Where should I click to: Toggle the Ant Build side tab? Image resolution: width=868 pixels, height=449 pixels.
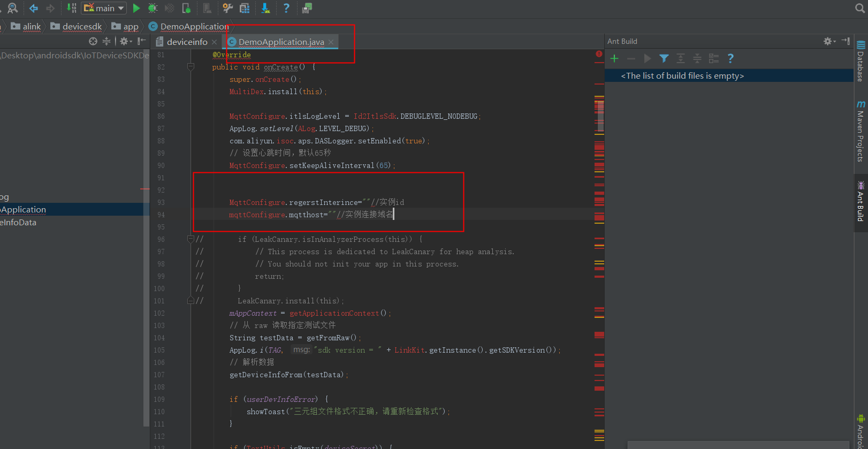coord(861,202)
